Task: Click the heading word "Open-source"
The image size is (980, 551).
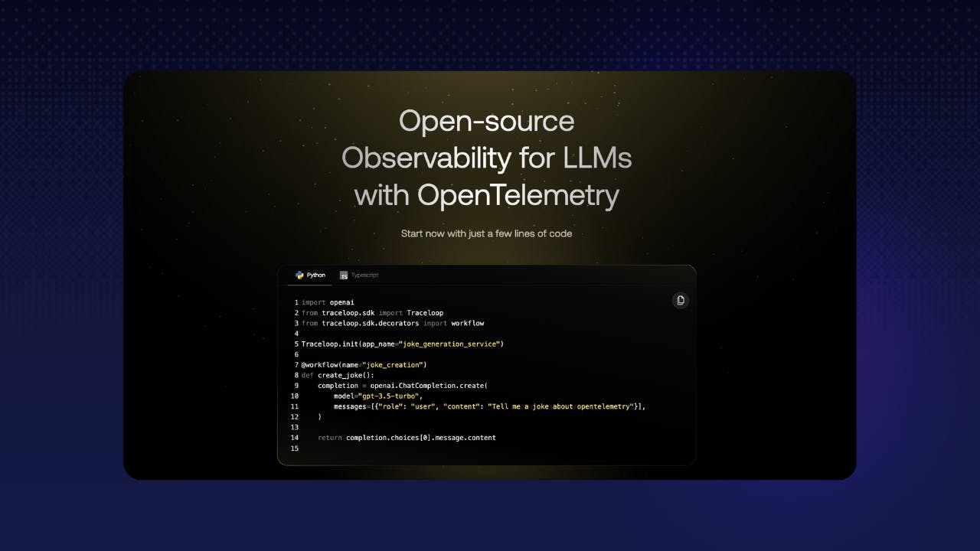Action: pos(486,122)
